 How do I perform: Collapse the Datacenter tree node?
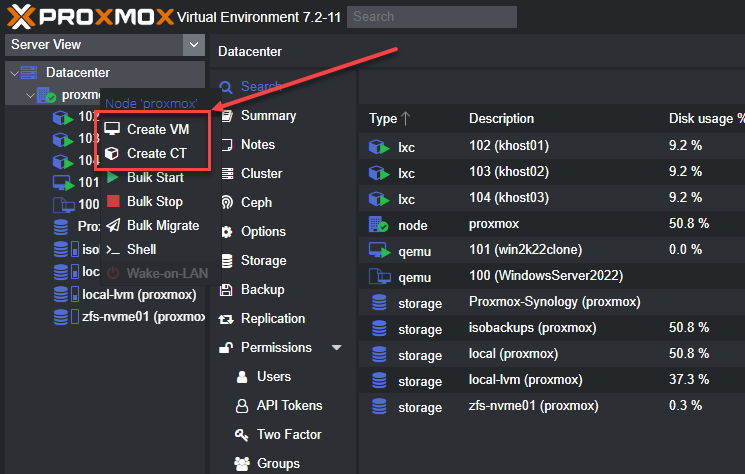point(14,73)
